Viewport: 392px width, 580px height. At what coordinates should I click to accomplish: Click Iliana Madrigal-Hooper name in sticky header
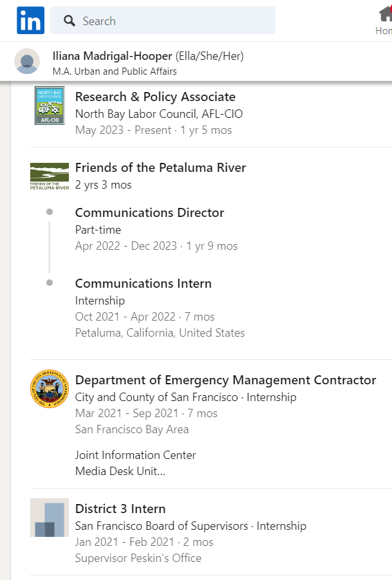(112, 56)
